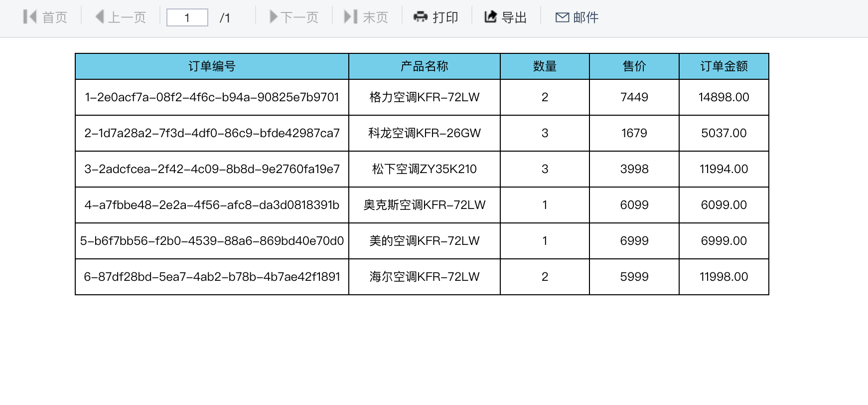Image resolution: width=868 pixels, height=405 pixels.
Task: Select product cell 奥克斯空调KFR-72LW
Action: click(425, 205)
